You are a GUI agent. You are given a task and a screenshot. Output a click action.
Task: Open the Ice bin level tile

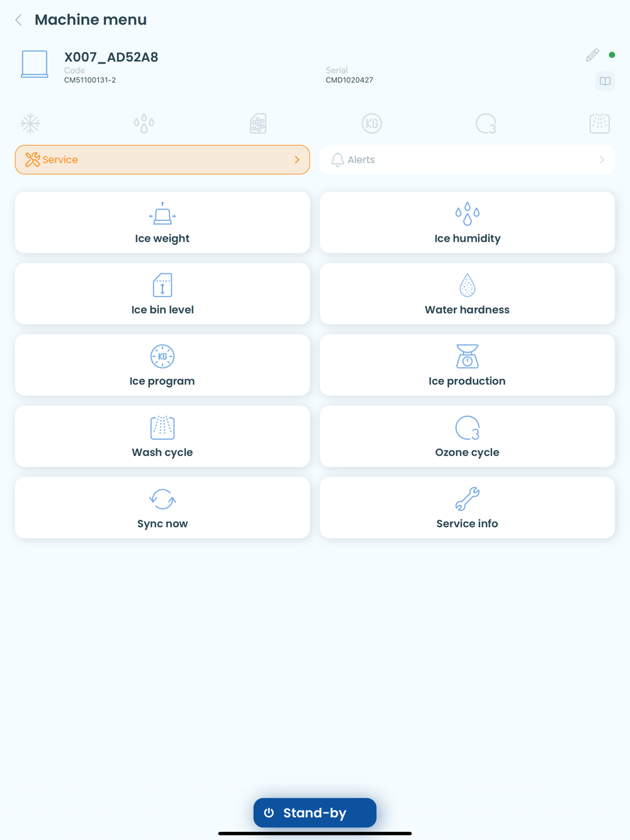click(163, 293)
